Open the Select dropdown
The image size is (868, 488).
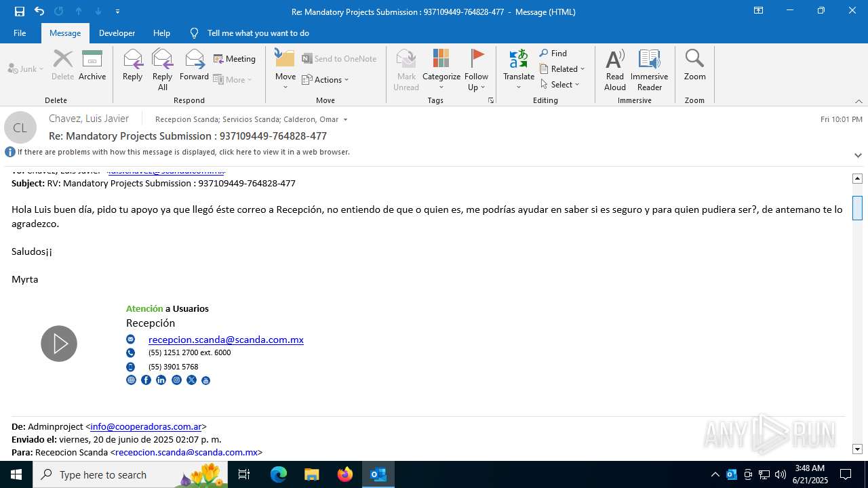[x=560, y=84]
